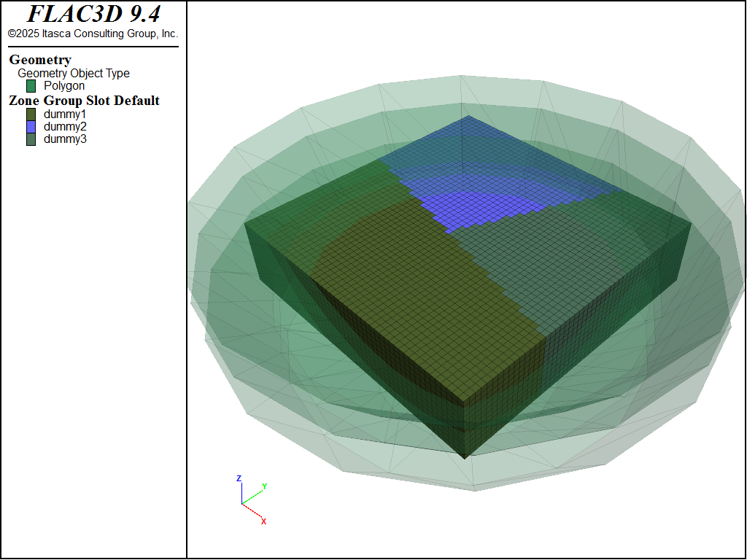This screenshot has width=747, height=560.
Task: Click the FLAC3D 9.4 title
Action: (93, 15)
